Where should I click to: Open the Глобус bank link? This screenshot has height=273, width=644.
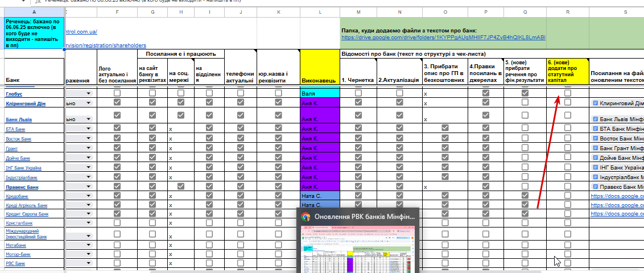(x=14, y=94)
